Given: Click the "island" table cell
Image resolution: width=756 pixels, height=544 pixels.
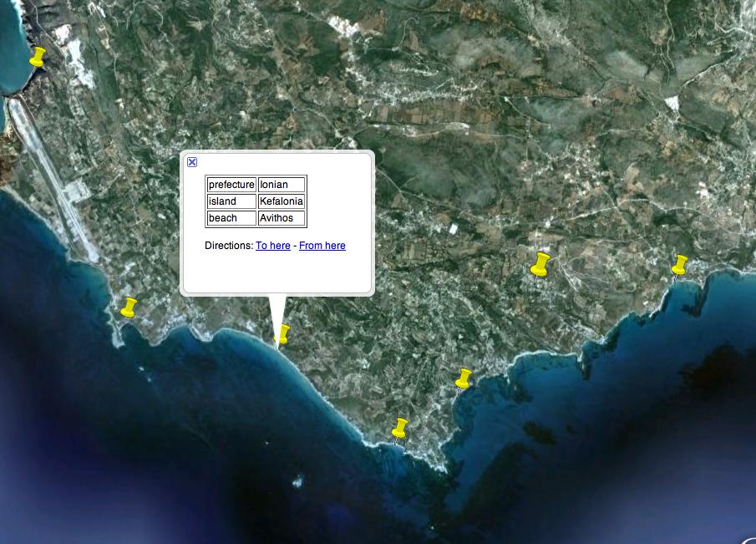Looking at the screenshot, I should (x=231, y=201).
